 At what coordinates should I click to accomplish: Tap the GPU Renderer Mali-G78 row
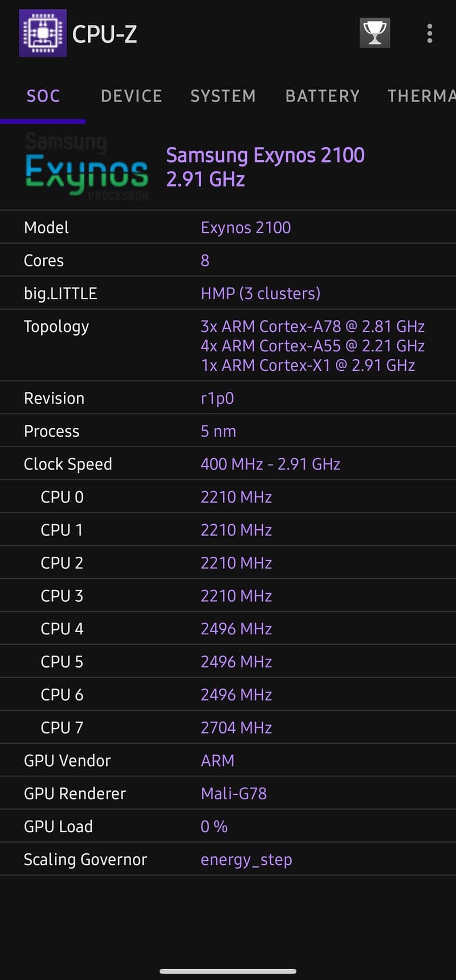(x=228, y=793)
